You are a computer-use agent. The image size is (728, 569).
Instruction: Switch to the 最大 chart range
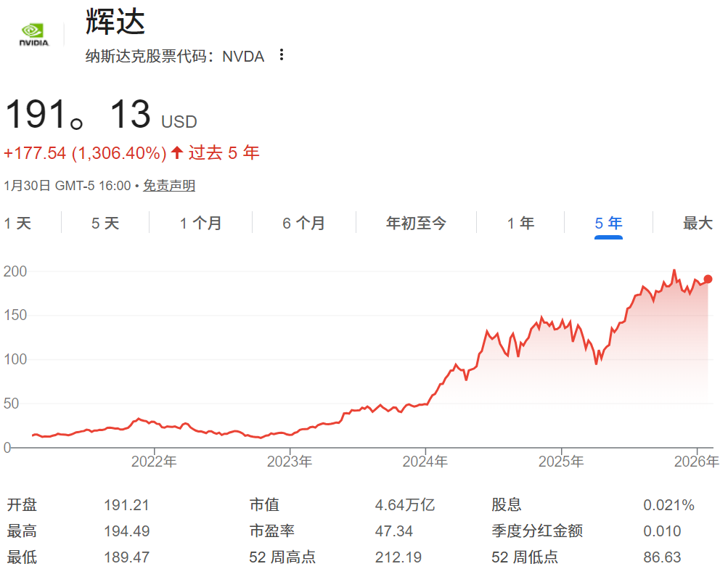pos(698,224)
